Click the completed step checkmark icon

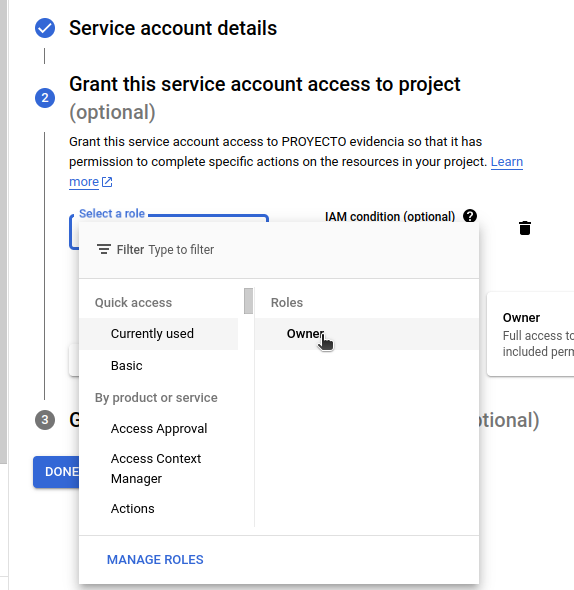[45, 28]
